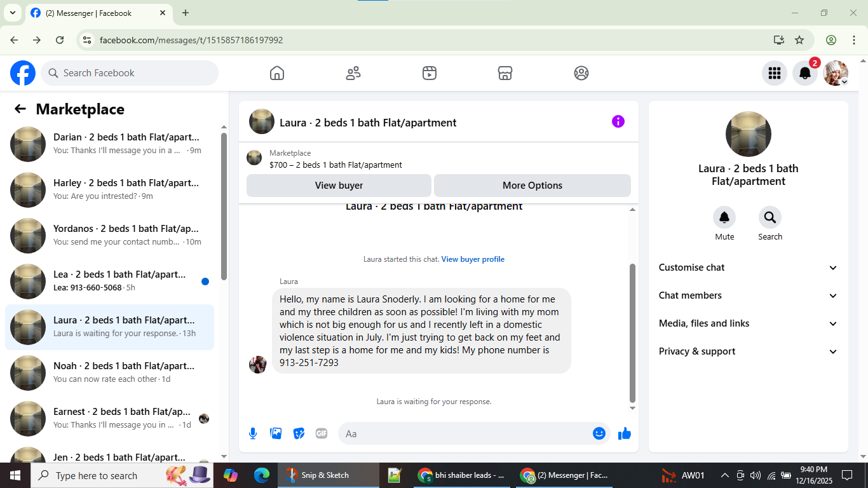The height and width of the screenshot is (488, 868).
Task: Expand the Customise chat section
Action: point(749,268)
